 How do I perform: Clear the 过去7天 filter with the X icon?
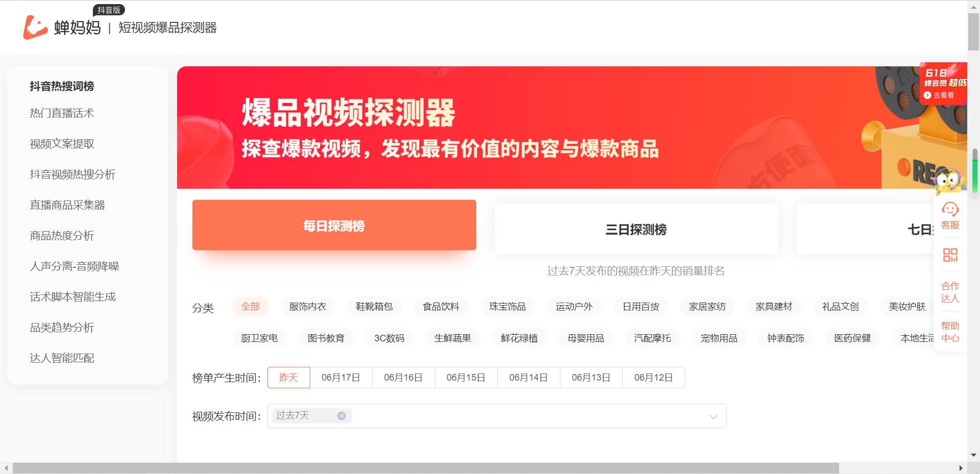point(341,415)
